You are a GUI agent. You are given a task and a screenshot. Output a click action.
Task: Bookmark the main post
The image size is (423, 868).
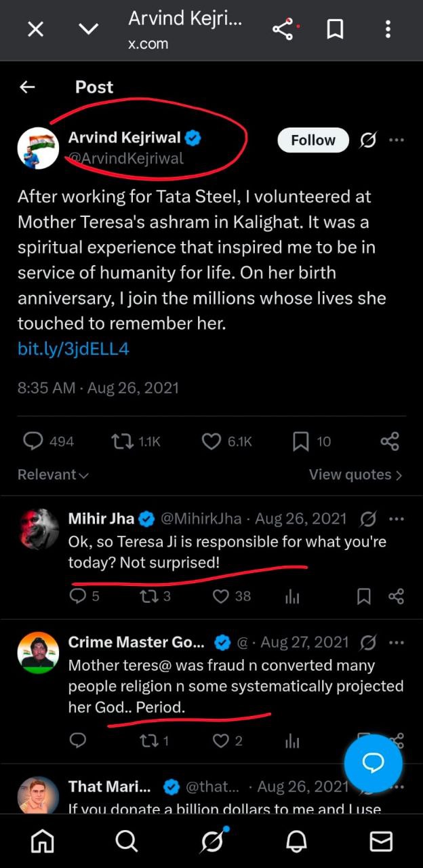(x=301, y=441)
